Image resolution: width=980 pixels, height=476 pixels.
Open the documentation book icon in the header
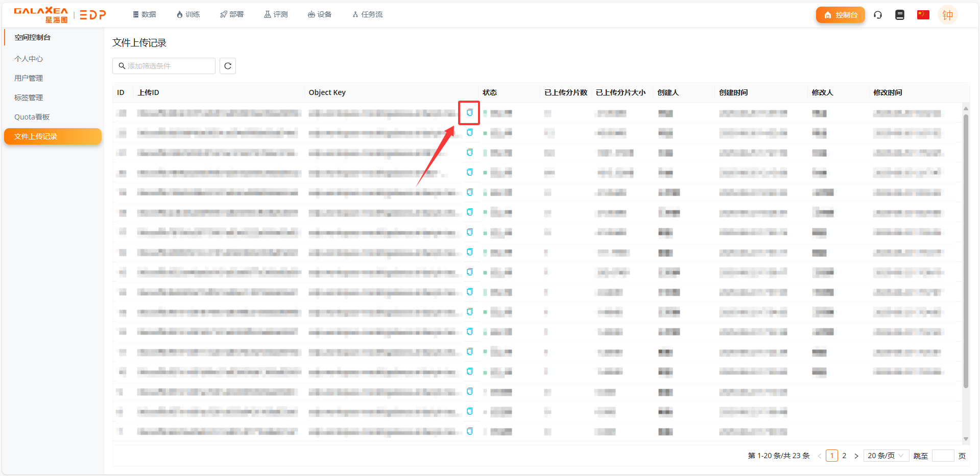[900, 15]
